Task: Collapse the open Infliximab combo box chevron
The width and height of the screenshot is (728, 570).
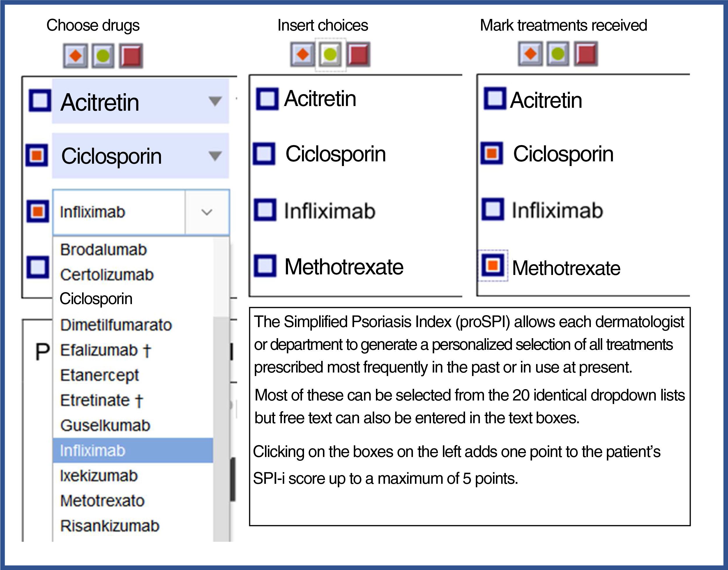Action: point(207,212)
